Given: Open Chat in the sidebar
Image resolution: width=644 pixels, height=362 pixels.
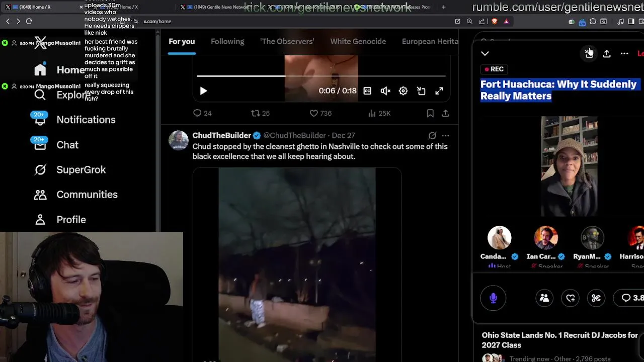Looking at the screenshot, I should 56,145.
